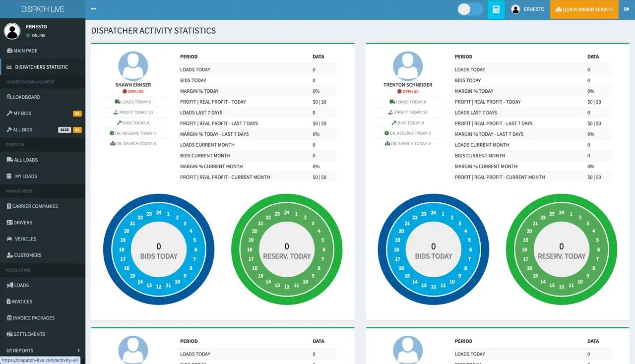The width and height of the screenshot is (635, 364).
Task: Click Shawn Ernser's profile avatar
Action: 133,66
